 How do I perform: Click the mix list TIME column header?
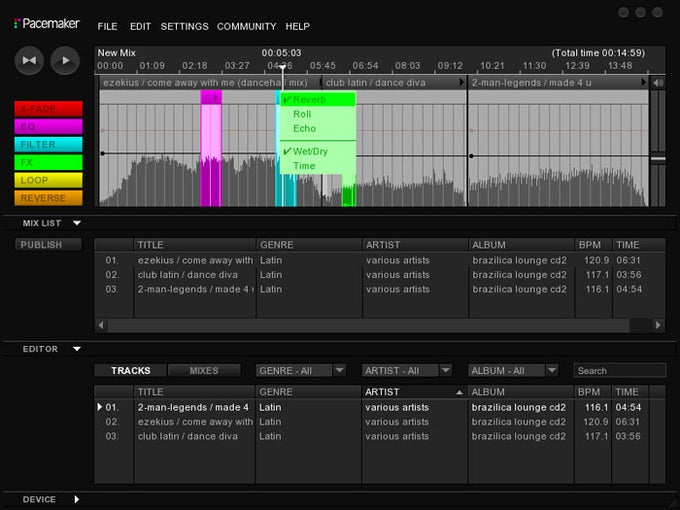(x=638, y=245)
